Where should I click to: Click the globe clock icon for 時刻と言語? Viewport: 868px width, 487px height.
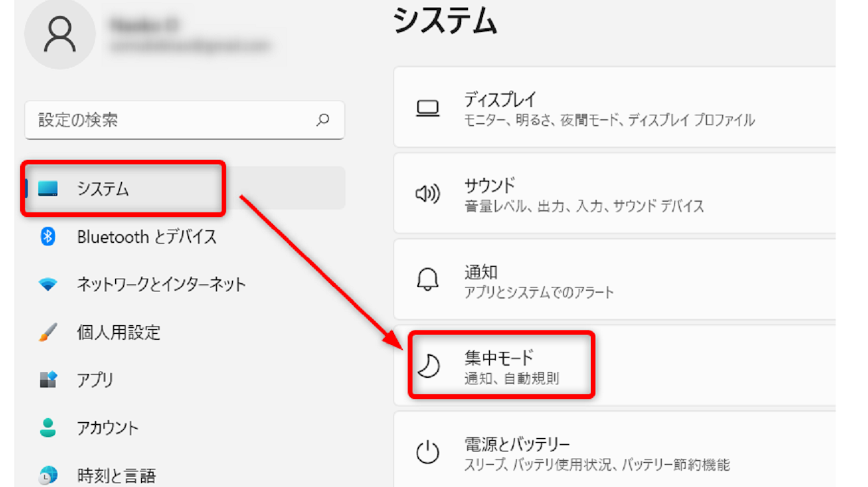pos(47,475)
